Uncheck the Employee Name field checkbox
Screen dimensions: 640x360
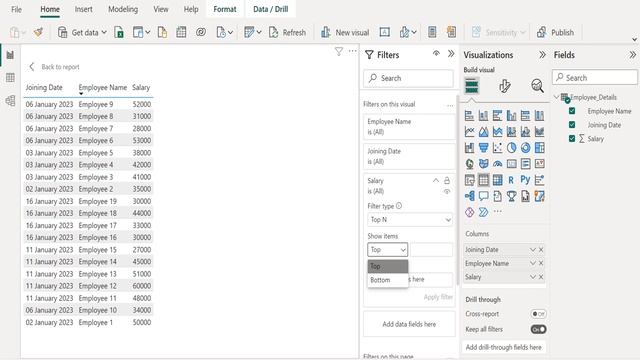572,111
